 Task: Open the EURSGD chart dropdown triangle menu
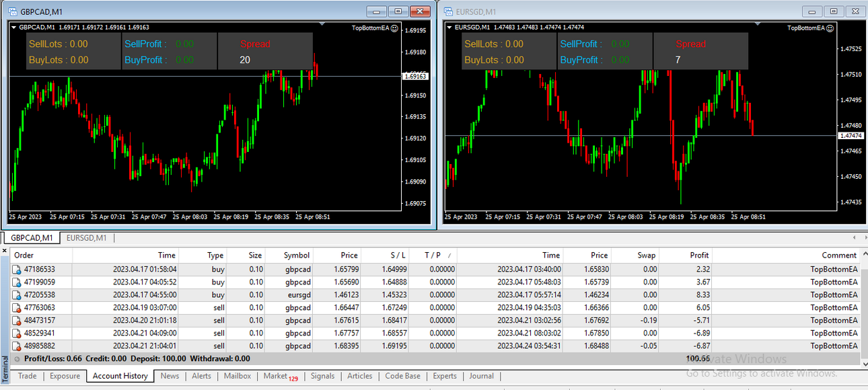point(449,28)
